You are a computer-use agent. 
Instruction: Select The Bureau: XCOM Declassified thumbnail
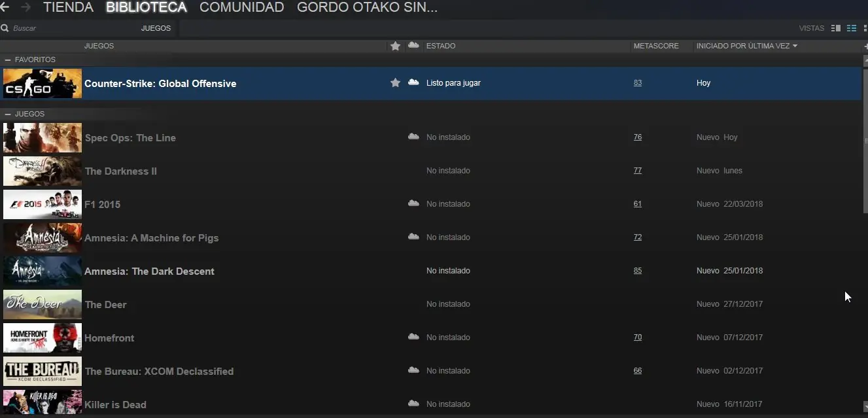pyautogui.click(x=43, y=371)
